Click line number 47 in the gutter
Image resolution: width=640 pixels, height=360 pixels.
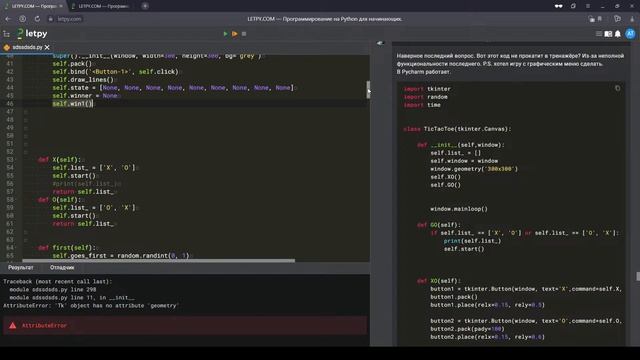(x=10, y=111)
